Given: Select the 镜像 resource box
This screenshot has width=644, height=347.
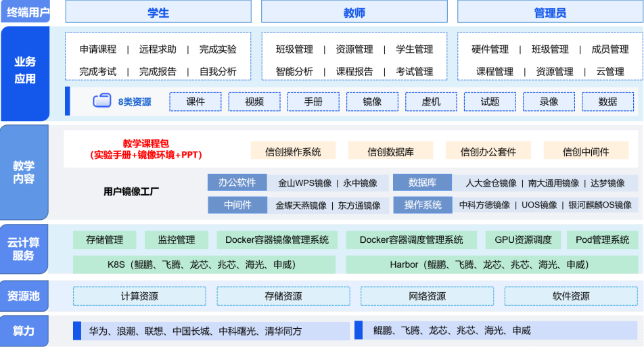Looking at the screenshot, I should tap(372, 102).
